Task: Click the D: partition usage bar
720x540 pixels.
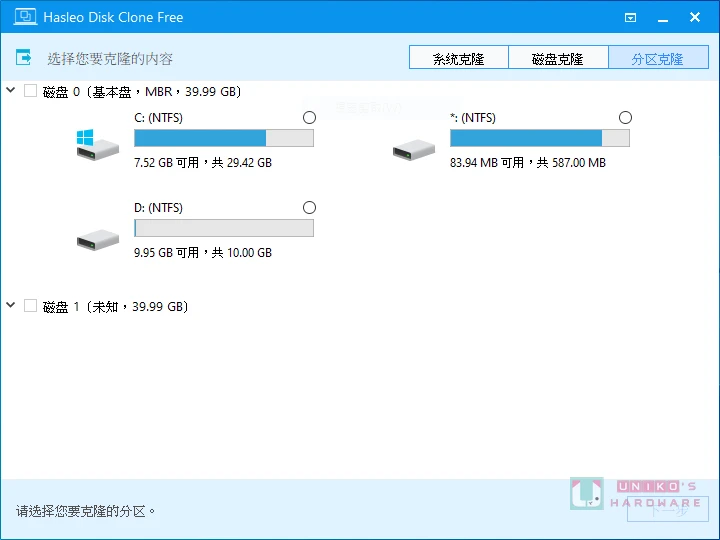Action: [x=224, y=228]
